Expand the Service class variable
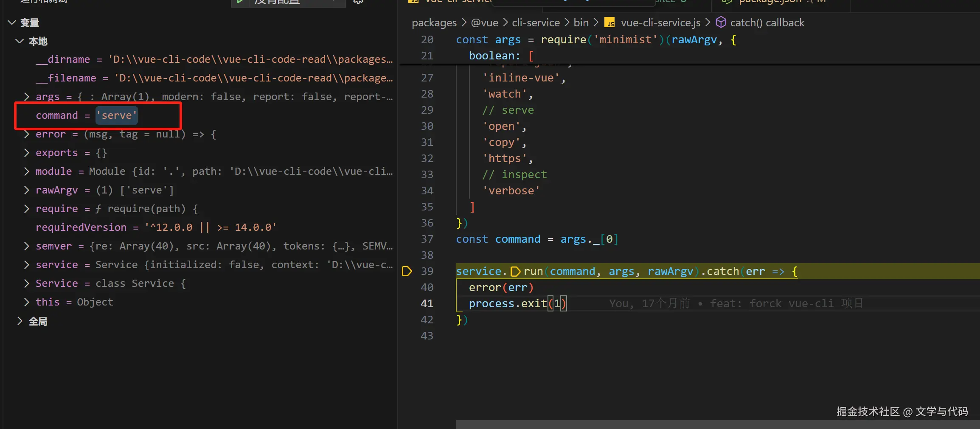 pos(27,283)
